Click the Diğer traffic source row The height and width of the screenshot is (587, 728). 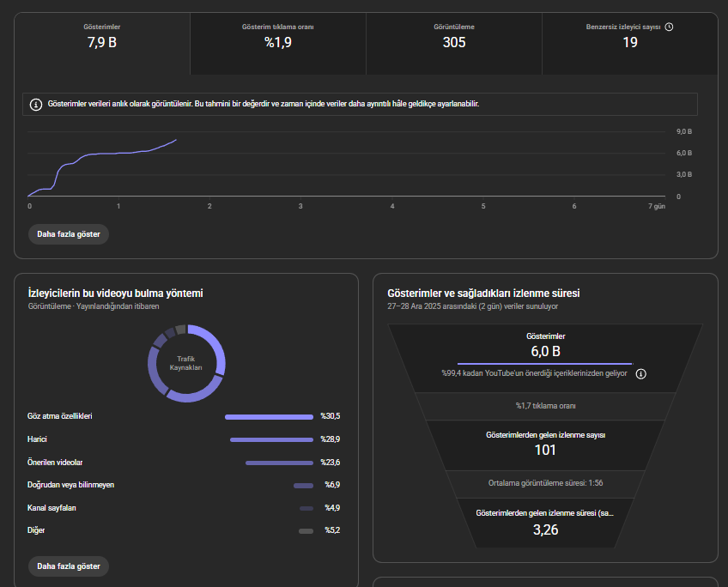tap(184, 530)
